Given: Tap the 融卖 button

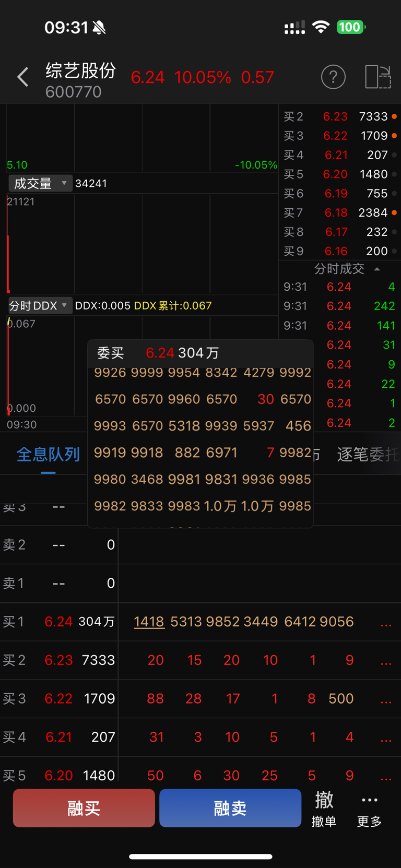Looking at the screenshot, I should 230,808.
